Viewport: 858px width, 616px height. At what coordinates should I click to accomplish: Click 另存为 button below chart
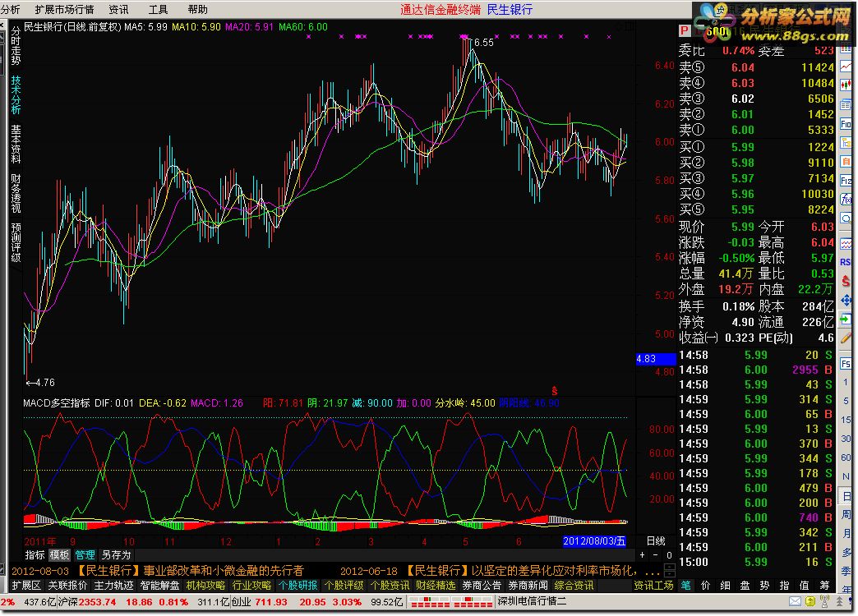[117, 554]
